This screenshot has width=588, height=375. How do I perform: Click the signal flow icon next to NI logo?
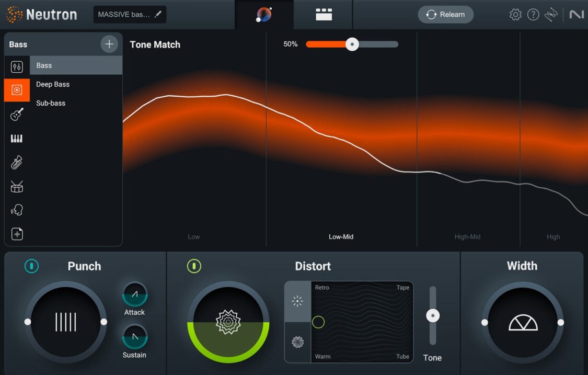[552, 14]
